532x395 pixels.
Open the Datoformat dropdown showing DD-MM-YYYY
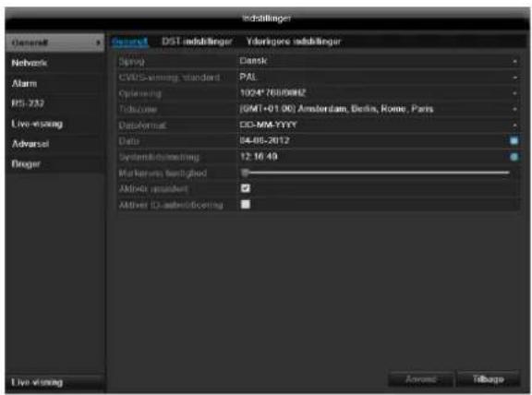(x=379, y=126)
